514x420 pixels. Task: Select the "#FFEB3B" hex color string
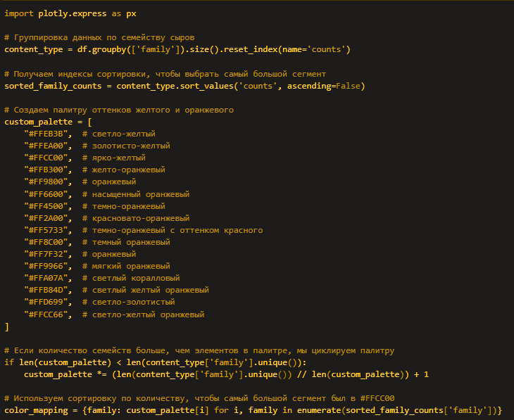coord(47,134)
